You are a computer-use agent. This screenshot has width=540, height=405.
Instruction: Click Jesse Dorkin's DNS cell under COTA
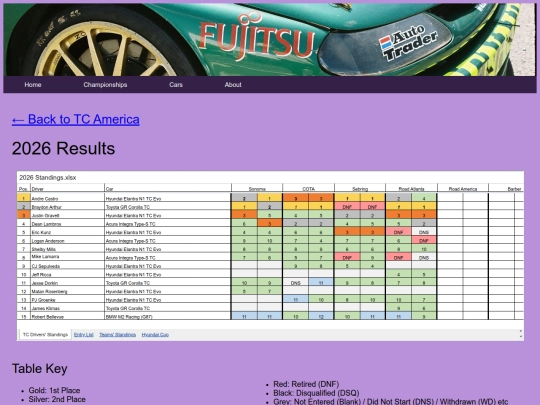click(295, 283)
